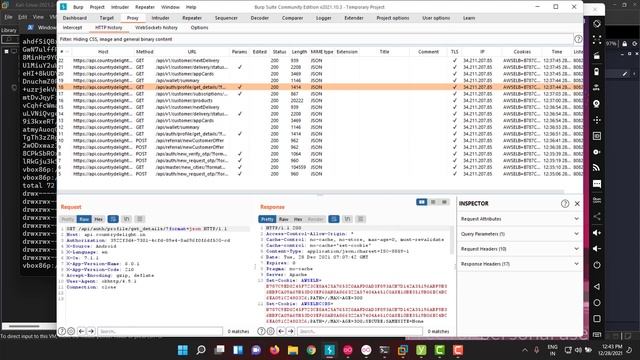Go to next match in Request search
This screenshot has height=360, width=640.
click(x=91, y=331)
